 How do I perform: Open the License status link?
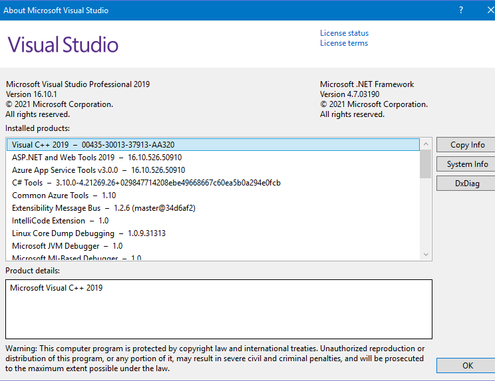[x=344, y=33]
